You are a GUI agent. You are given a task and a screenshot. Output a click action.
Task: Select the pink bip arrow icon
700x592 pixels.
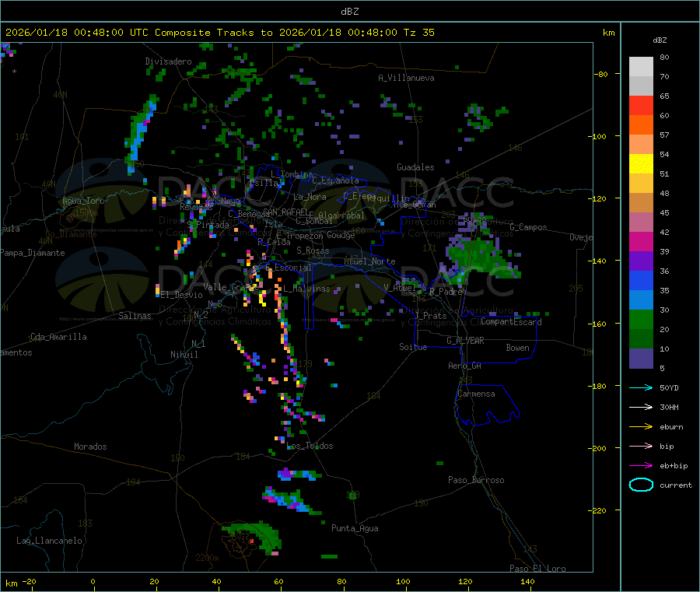(641, 446)
